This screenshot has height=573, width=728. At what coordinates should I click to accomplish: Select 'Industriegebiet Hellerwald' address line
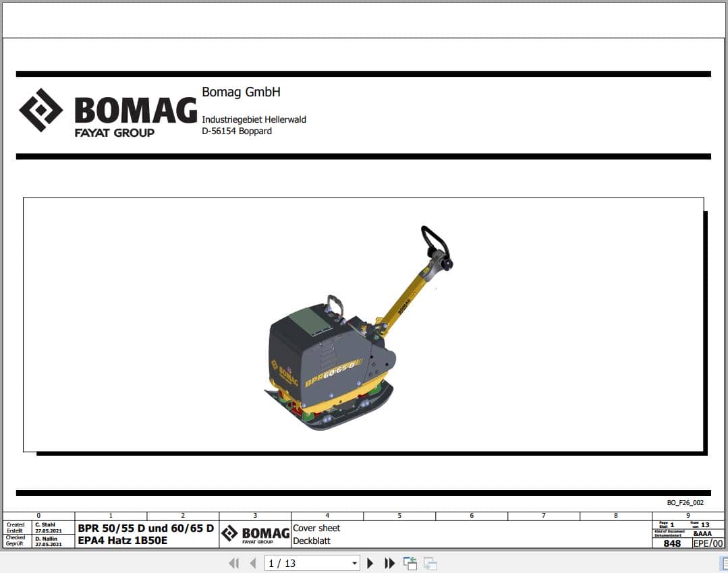254,119
